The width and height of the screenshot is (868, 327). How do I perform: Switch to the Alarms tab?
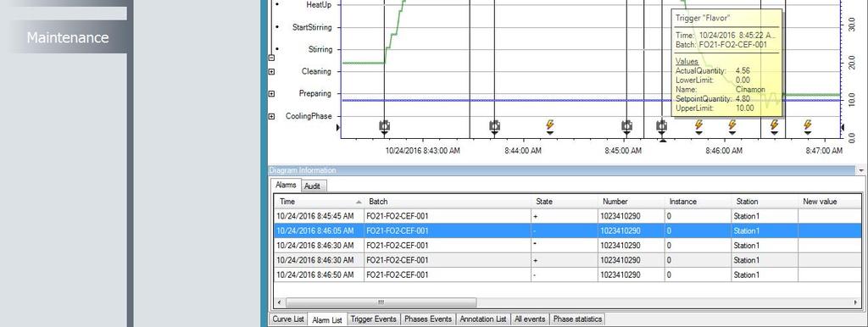287,185
